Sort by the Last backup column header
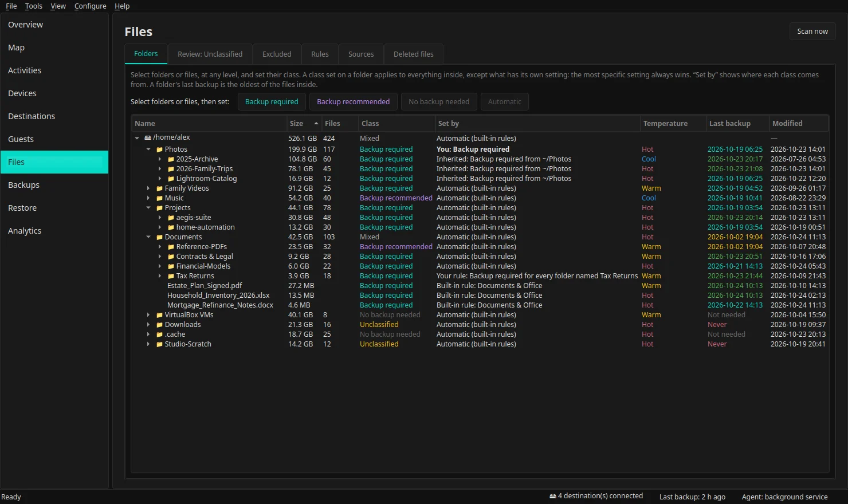The width and height of the screenshot is (848, 504). pos(737,123)
